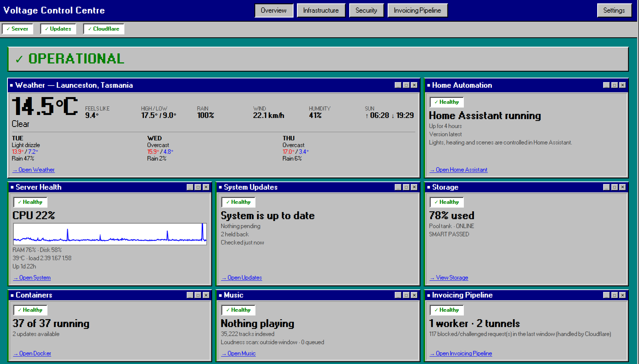Close the Server Health panel
Screen dimensions: 639x364
point(206,187)
